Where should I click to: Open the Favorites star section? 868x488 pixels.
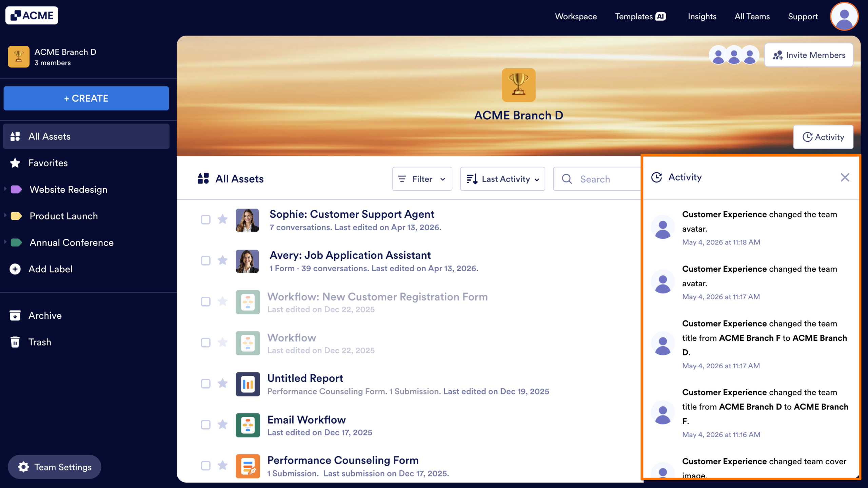(x=39, y=163)
